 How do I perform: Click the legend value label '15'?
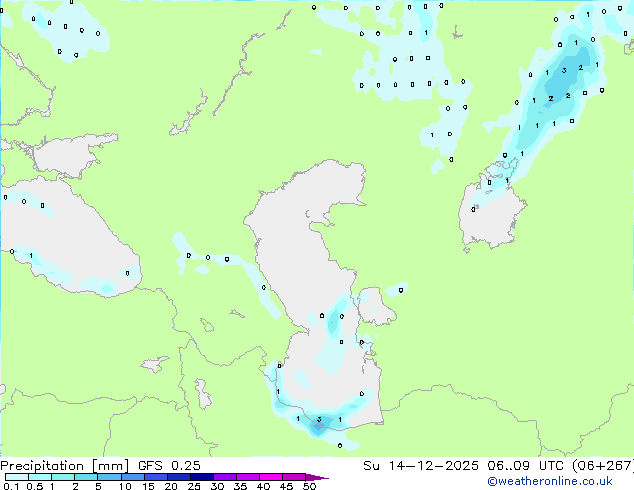point(148,486)
